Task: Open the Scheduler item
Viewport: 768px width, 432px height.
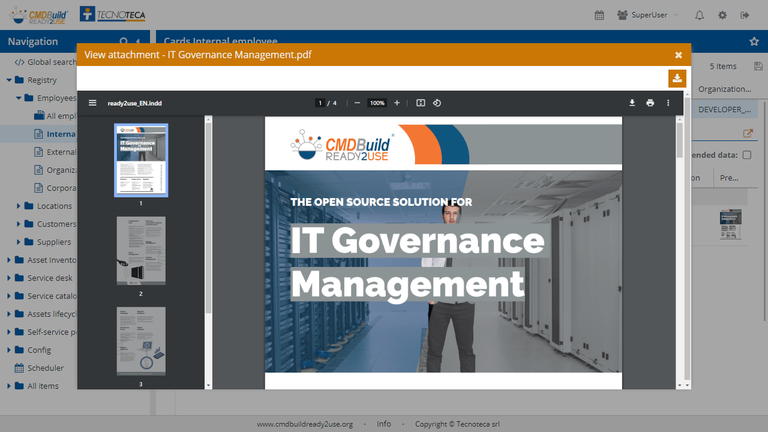Action: click(39, 368)
